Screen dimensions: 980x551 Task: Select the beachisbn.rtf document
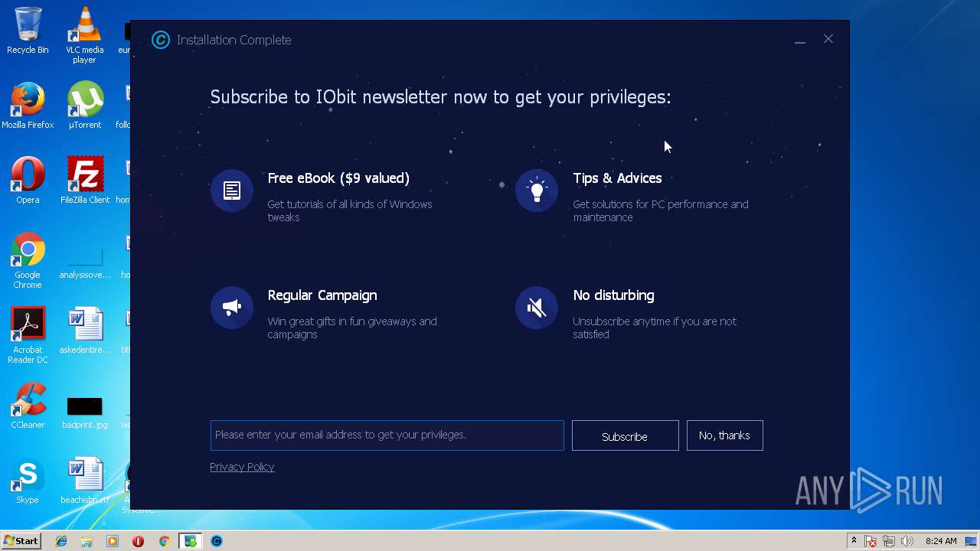pyautogui.click(x=84, y=481)
